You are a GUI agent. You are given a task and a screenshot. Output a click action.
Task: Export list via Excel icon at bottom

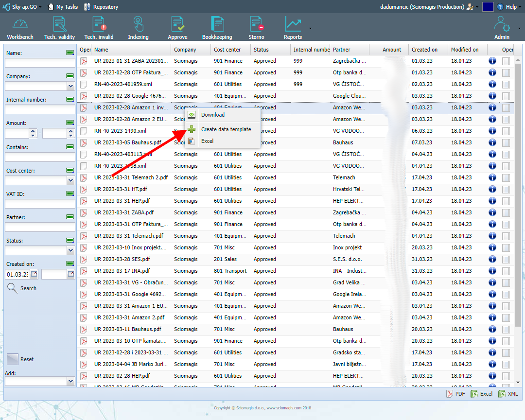(474, 394)
